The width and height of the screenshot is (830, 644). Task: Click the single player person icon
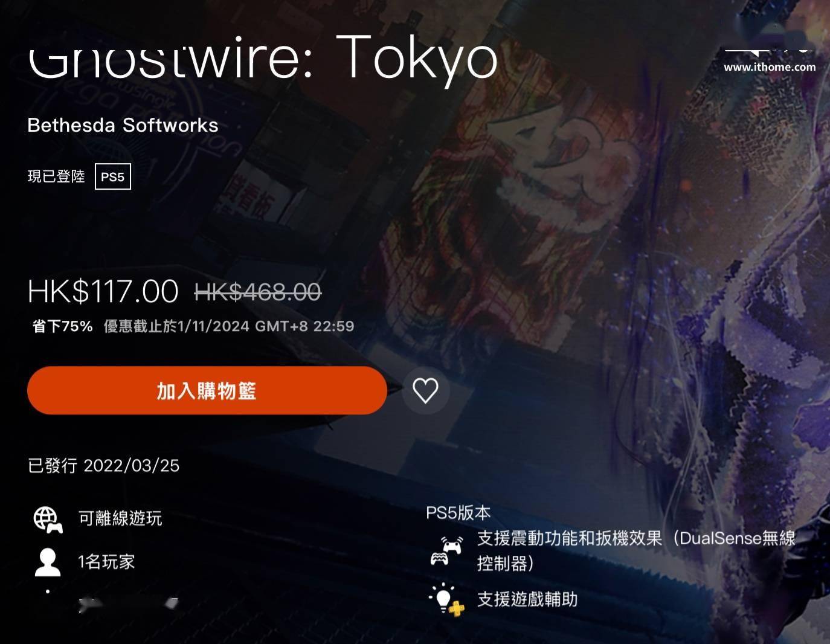click(48, 562)
